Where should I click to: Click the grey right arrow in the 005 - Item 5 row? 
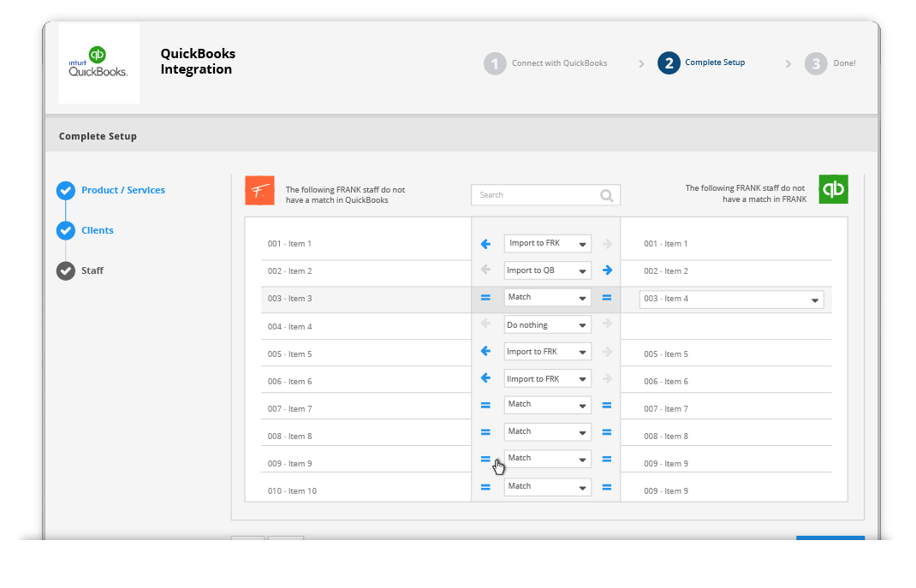click(607, 352)
